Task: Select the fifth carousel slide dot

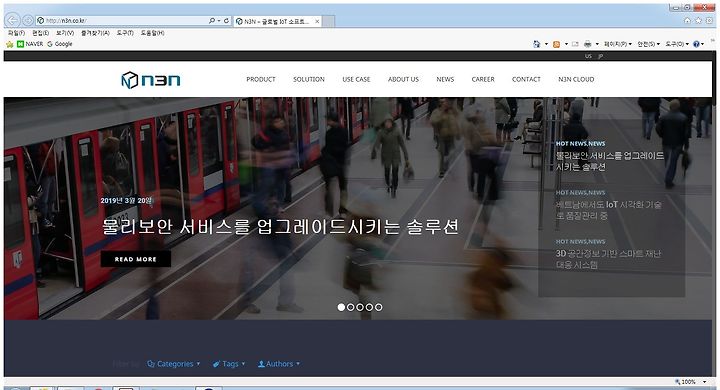Action: pos(378,307)
